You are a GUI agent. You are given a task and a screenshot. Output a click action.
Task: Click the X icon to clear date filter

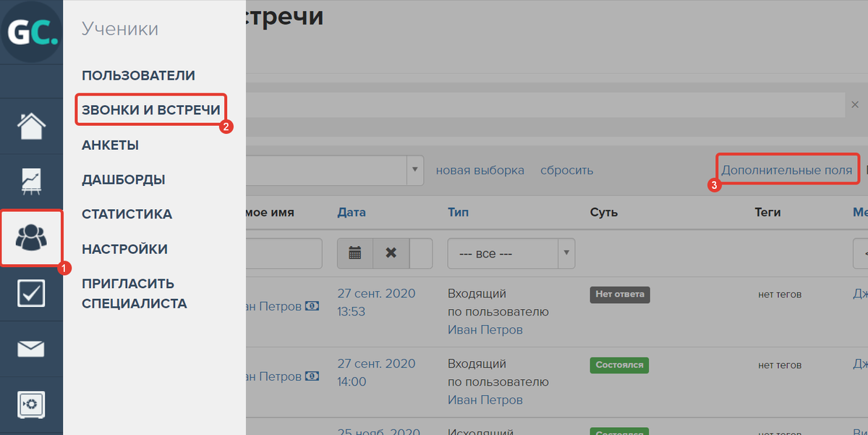click(391, 253)
